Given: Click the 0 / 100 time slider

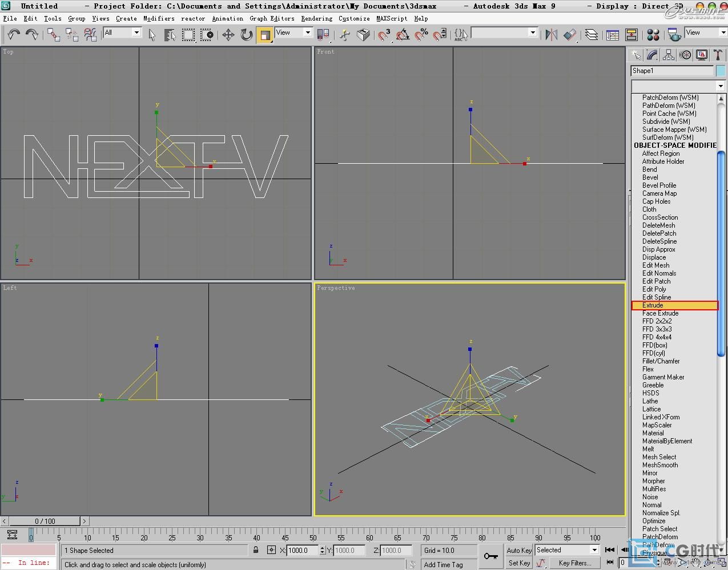Looking at the screenshot, I should pos(45,521).
